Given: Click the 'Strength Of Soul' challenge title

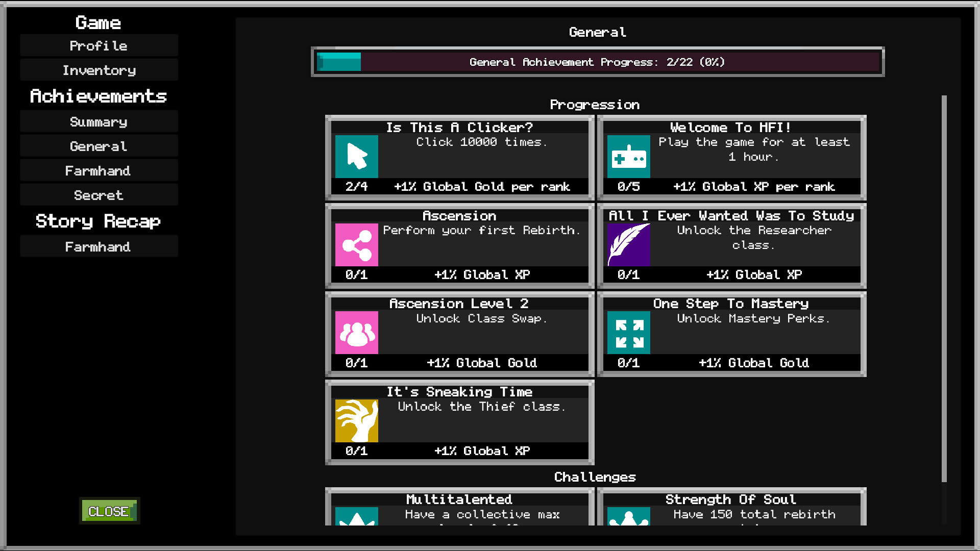Looking at the screenshot, I should 730,499.
